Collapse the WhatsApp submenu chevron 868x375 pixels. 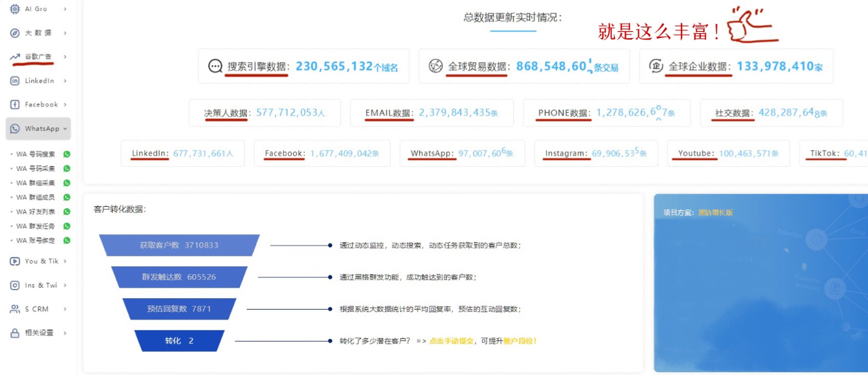[x=65, y=129]
